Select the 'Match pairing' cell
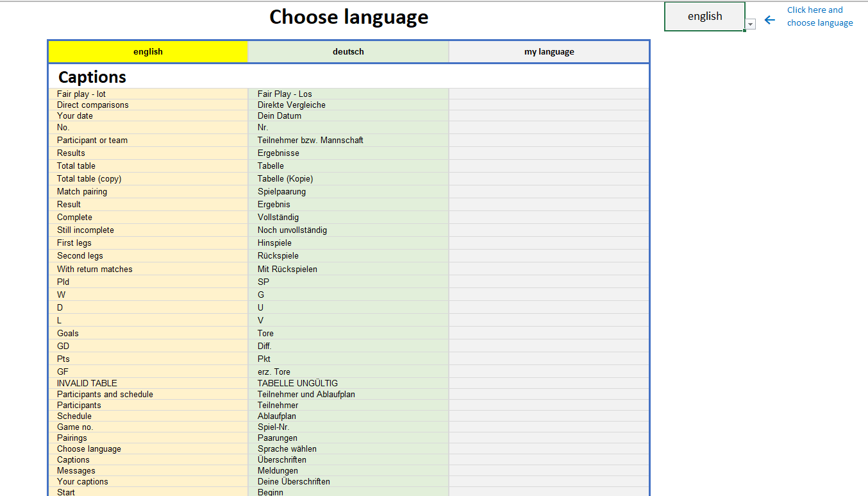This screenshot has width=868, height=496. [x=148, y=191]
